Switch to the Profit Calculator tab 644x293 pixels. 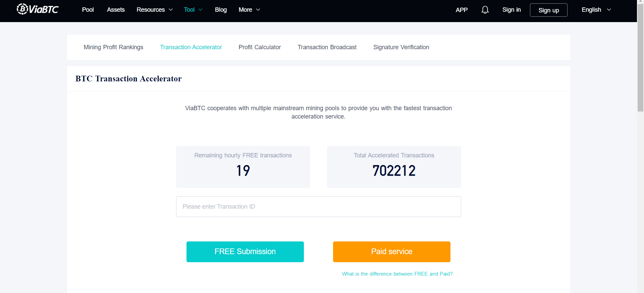click(260, 47)
